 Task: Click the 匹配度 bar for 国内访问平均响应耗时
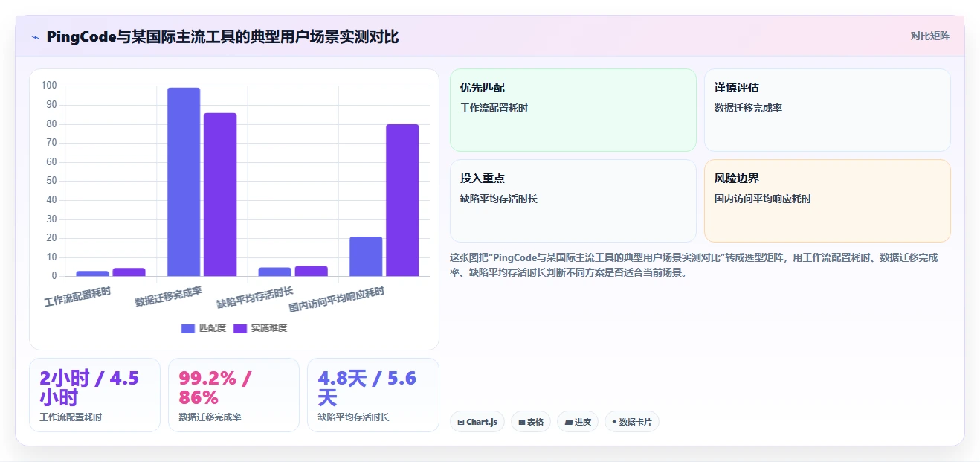[366, 257]
